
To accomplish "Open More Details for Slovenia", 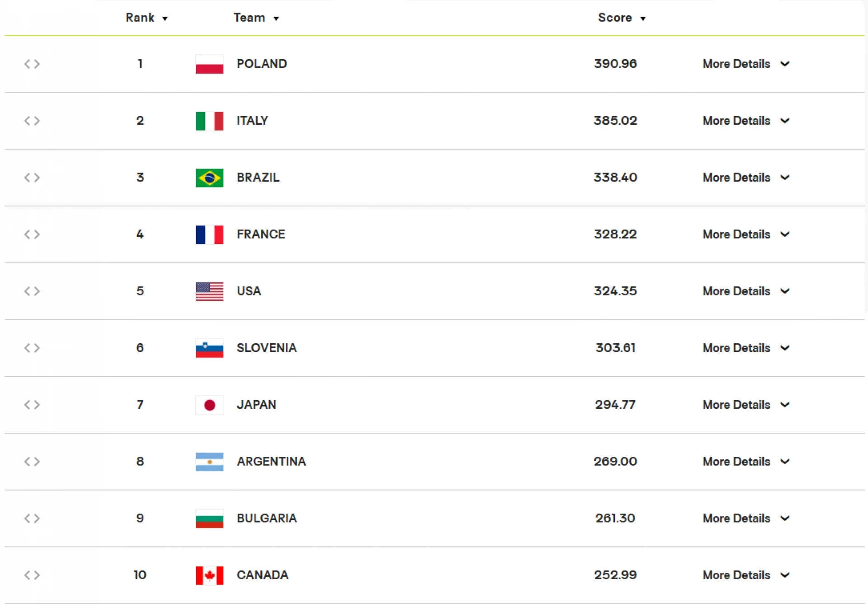I will tap(745, 348).
